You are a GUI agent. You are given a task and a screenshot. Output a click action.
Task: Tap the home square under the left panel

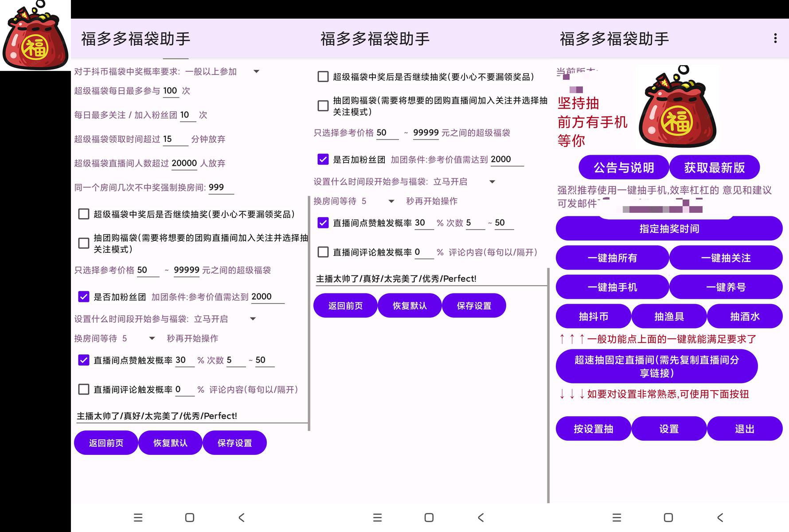coord(190,517)
